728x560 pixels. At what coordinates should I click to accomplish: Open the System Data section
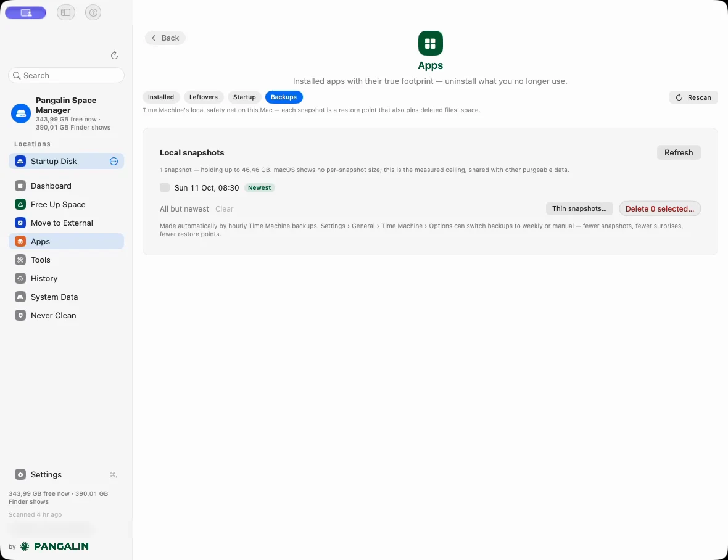[x=67, y=297]
